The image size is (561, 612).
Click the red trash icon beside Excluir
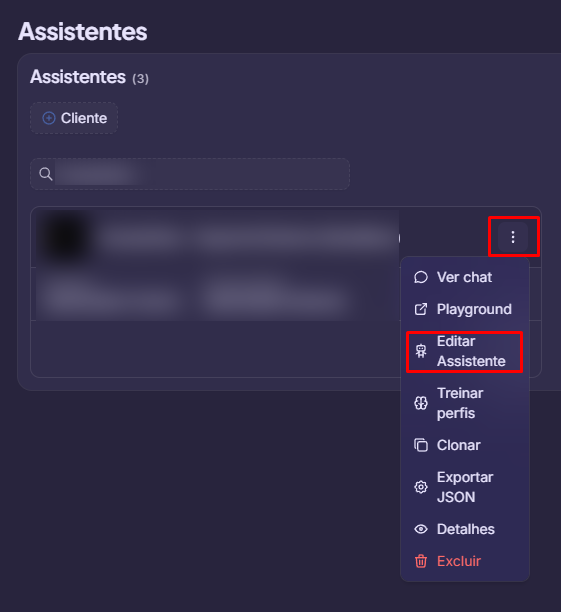(x=420, y=561)
